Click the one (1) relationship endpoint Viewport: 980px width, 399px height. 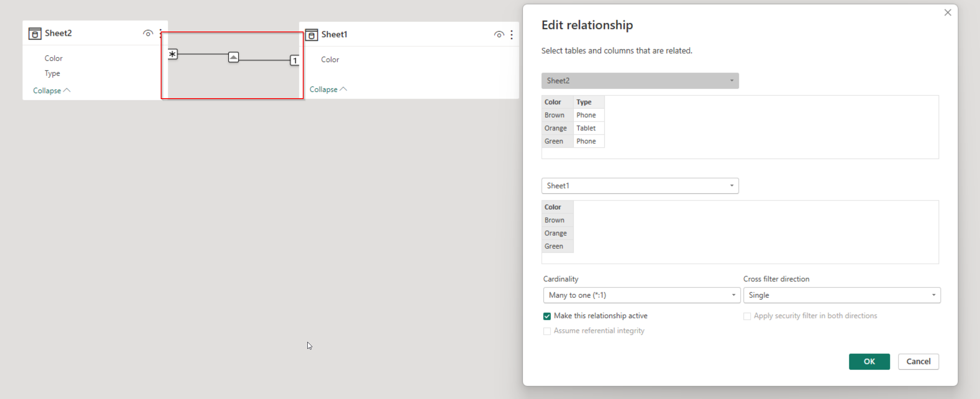[294, 60]
